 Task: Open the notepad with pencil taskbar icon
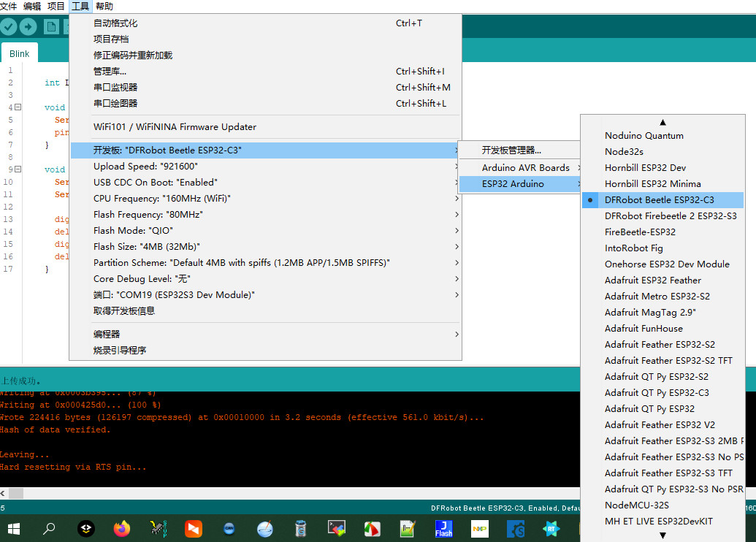[x=408, y=529]
